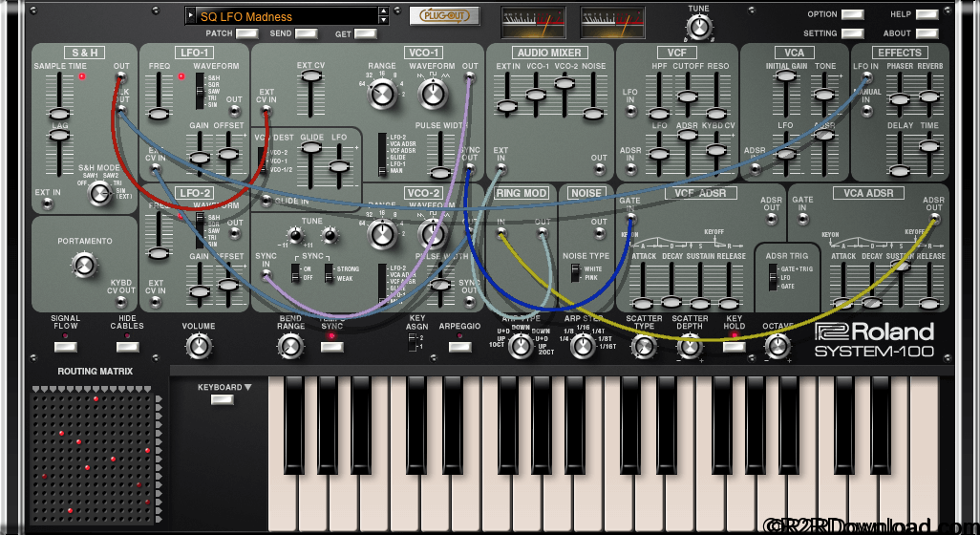
Task: Click the VCO-2 left TUNE knob
Action: click(295, 235)
